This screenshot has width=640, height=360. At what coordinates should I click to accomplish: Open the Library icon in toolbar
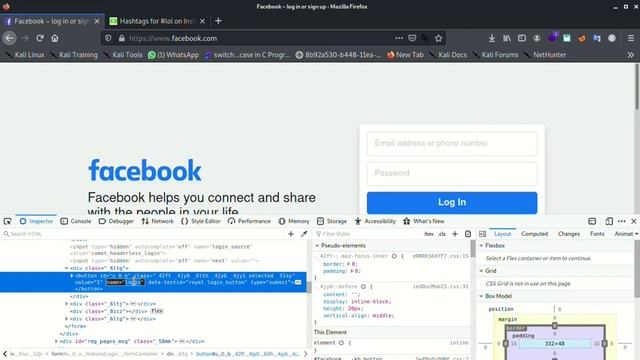click(x=507, y=38)
